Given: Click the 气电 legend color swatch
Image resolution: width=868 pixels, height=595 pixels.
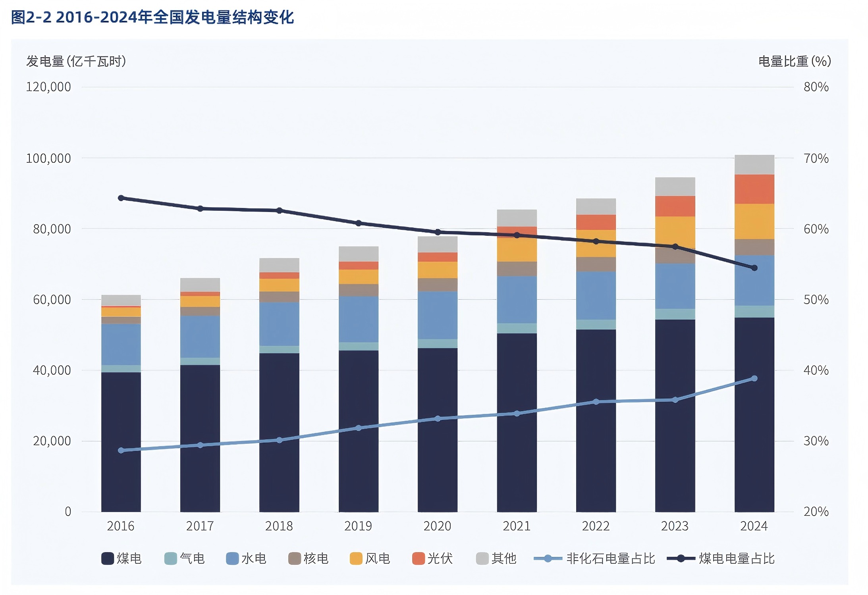Looking at the screenshot, I should click(x=171, y=558).
